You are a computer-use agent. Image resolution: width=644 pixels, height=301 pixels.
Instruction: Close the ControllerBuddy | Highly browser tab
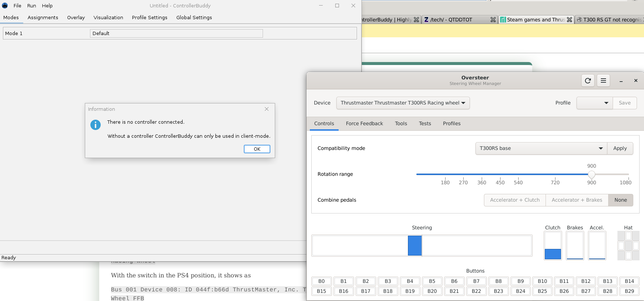416,20
